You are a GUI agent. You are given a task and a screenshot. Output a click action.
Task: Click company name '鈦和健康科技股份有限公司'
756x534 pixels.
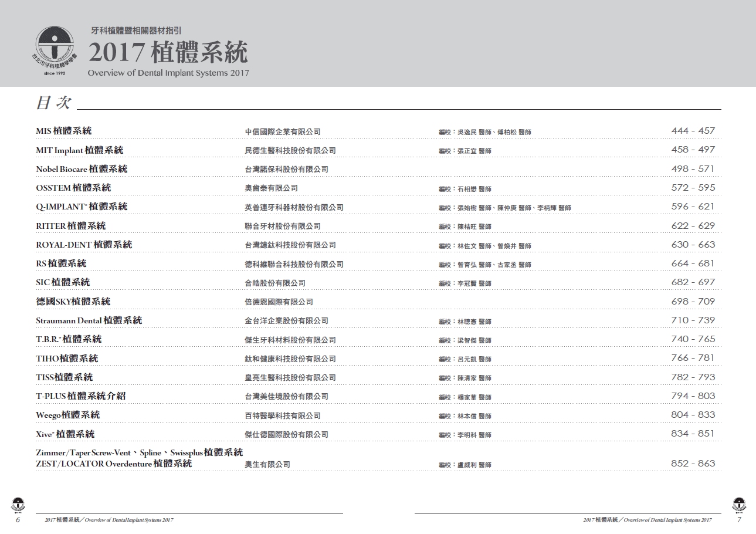(290, 359)
